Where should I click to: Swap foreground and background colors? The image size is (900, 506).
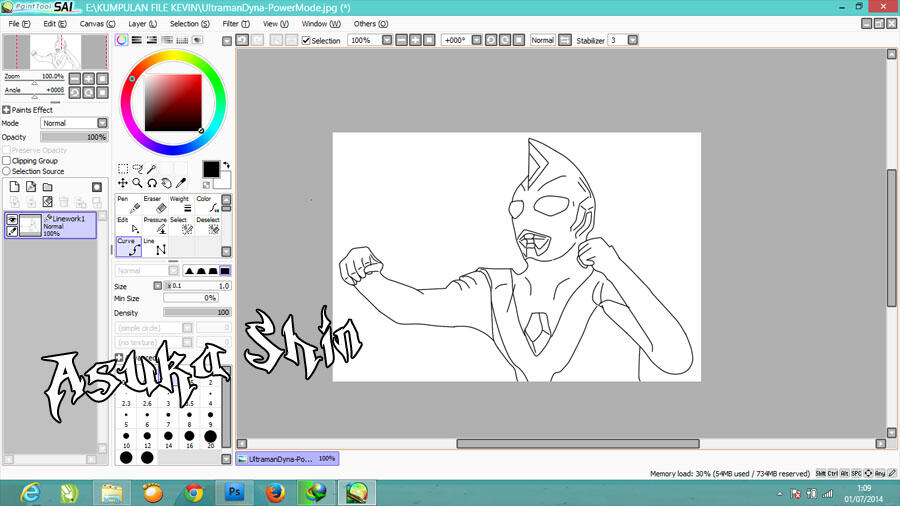click(x=226, y=165)
